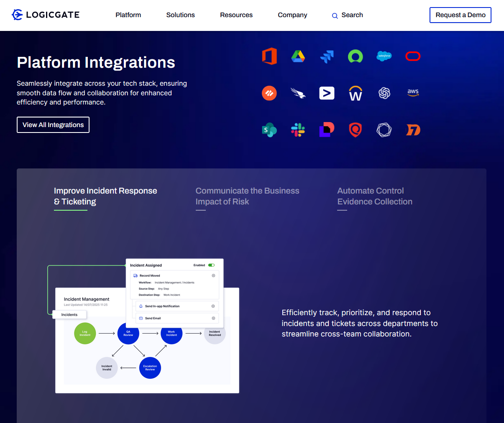Click the Send Email gear icon
Image resolution: width=504 pixels, height=423 pixels.
(x=213, y=318)
